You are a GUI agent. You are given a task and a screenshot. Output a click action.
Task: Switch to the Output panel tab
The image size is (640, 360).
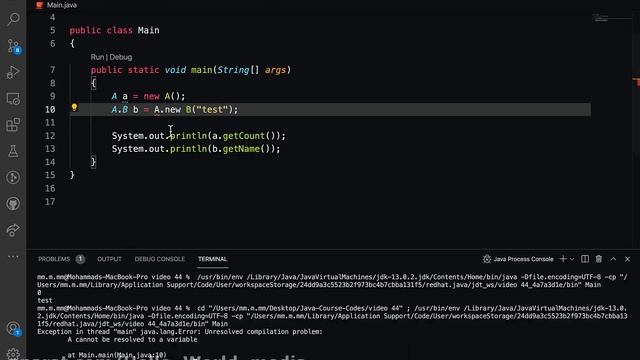pos(109,259)
